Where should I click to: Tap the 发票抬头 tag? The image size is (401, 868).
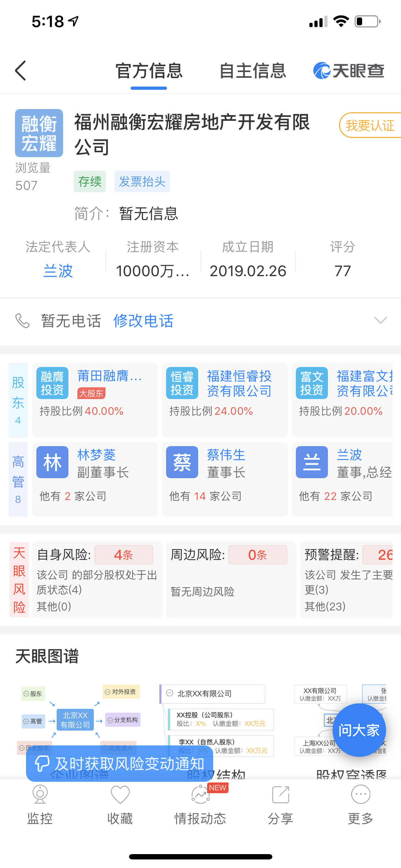click(x=142, y=181)
